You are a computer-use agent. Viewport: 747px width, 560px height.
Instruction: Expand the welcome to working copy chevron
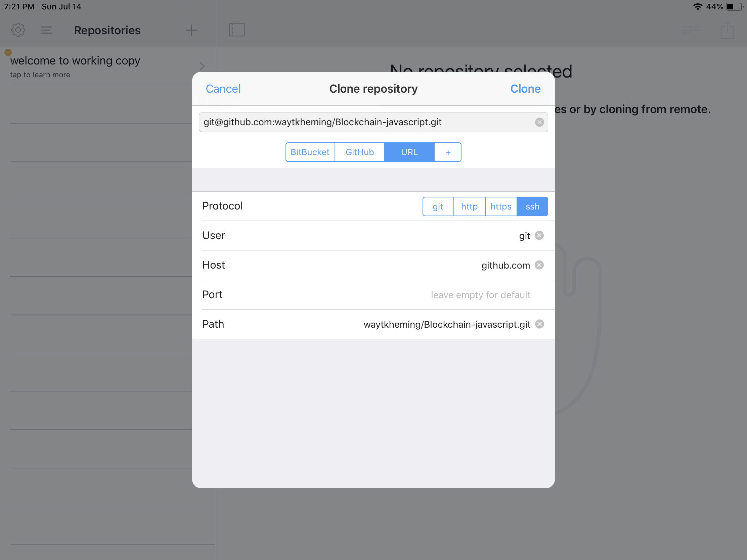[x=202, y=66]
